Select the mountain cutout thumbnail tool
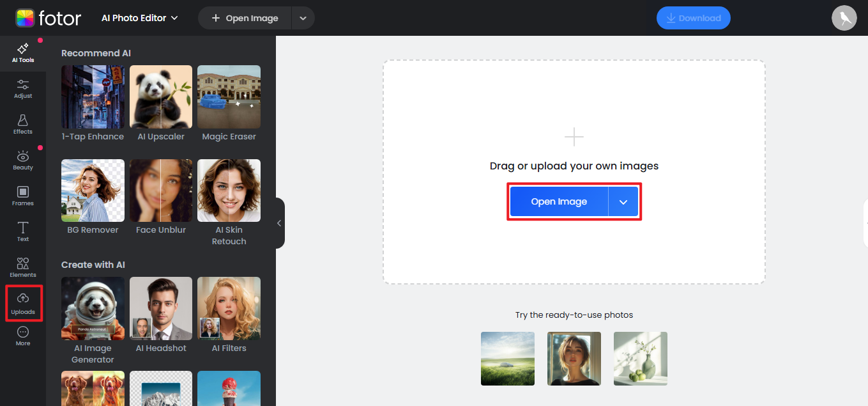Screen dimensions: 868x406 [161, 389]
